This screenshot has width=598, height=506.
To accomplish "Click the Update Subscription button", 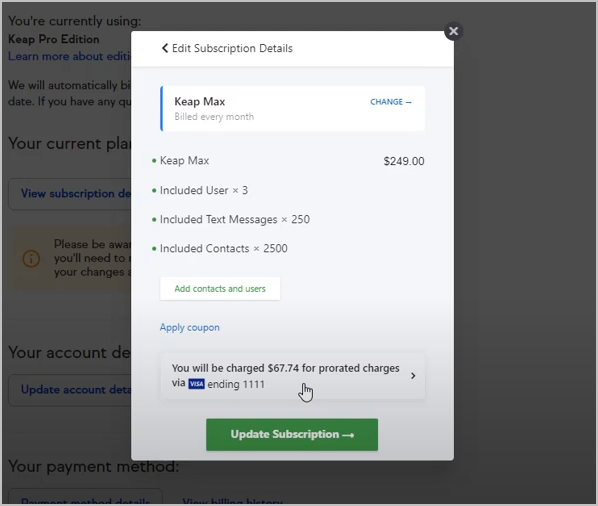I will (x=292, y=435).
